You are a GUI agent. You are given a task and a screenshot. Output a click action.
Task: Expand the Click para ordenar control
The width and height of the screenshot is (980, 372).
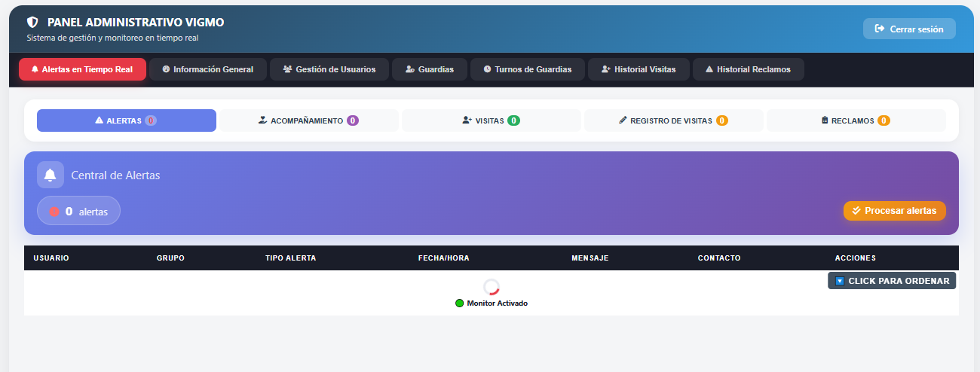[892, 281]
